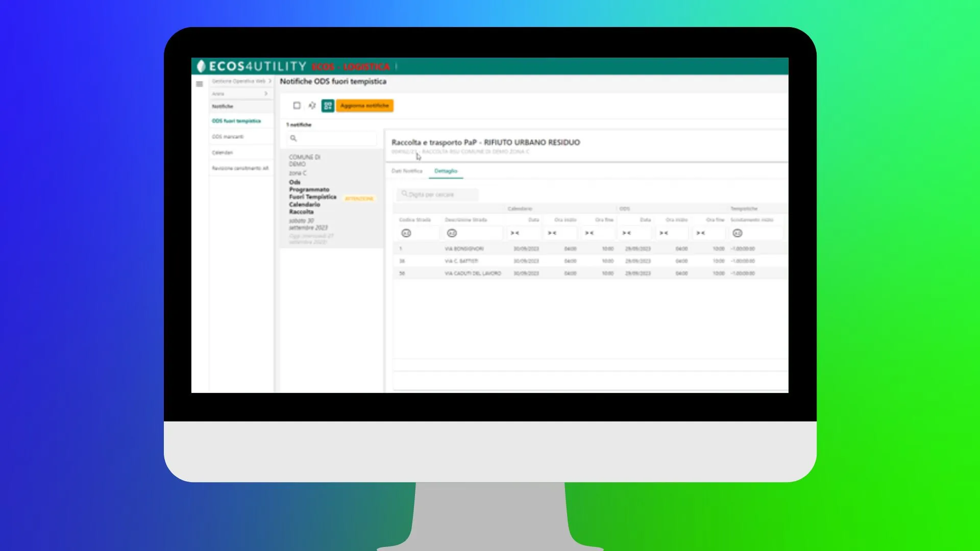
Task: Select the VIA CADUTI DEL LAVORO row
Action: 473,273
